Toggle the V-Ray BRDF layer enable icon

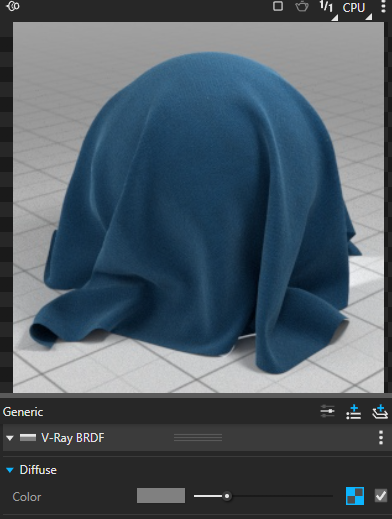pos(28,437)
